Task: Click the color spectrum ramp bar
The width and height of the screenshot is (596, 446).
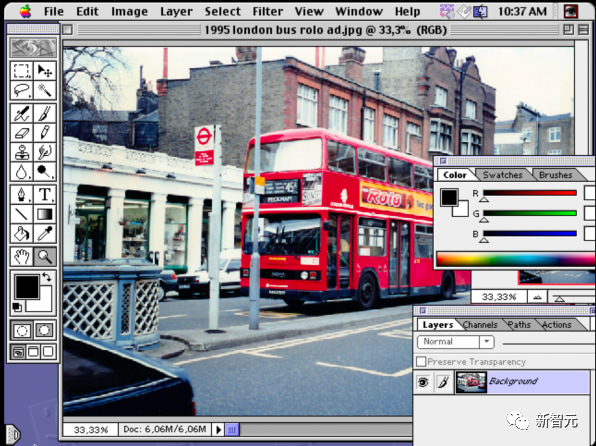Action: tap(516, 259)
